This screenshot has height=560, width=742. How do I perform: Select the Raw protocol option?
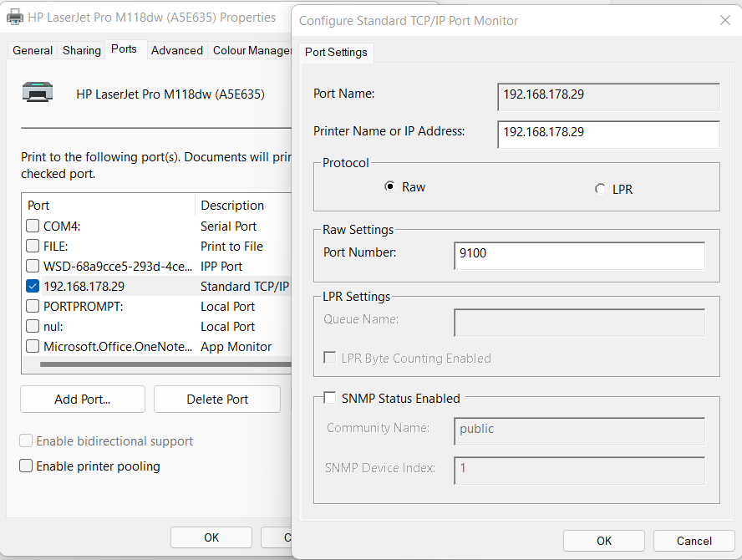pyautogui.click(x=389, y=186)
